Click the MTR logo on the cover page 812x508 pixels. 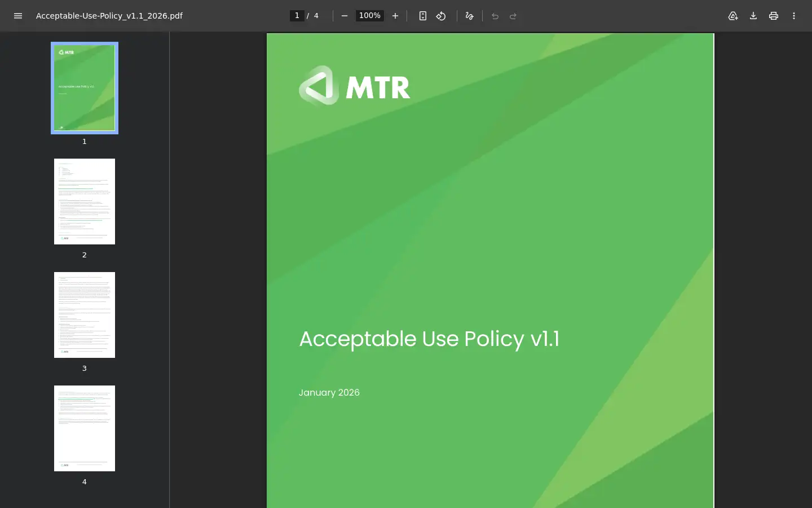355,85
